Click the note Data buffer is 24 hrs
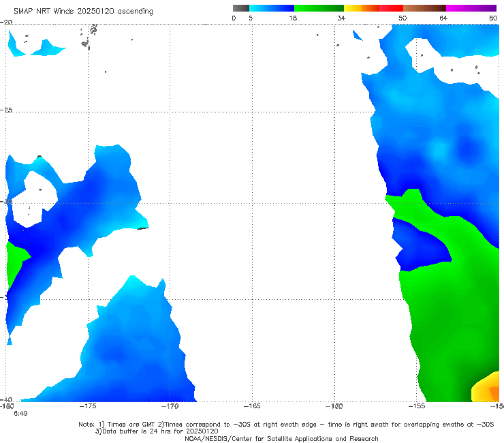Image resolution: width=504 pixels, height=443 pixels. 157,431
